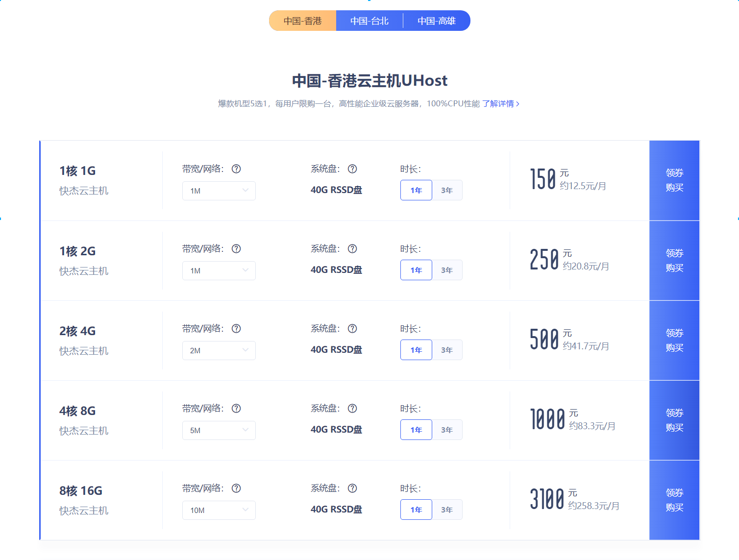Click the 约83.3元/月 monthly price text

tap(592, 426)
